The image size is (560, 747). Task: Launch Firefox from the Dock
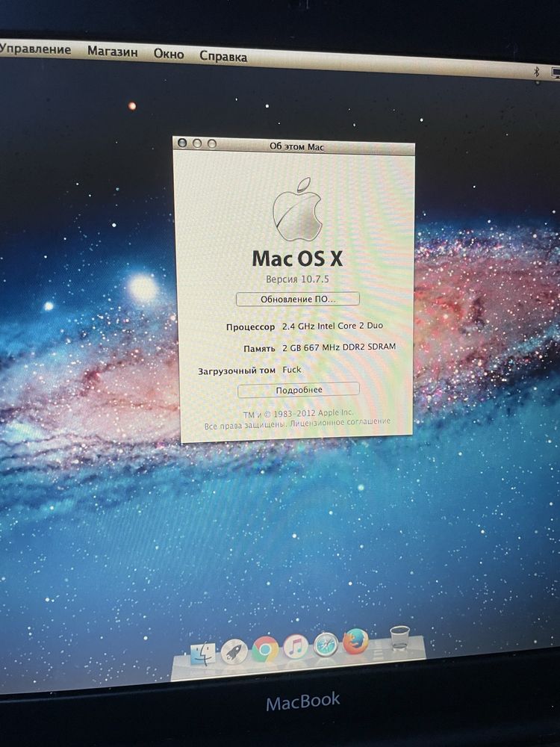click(355, 642)
